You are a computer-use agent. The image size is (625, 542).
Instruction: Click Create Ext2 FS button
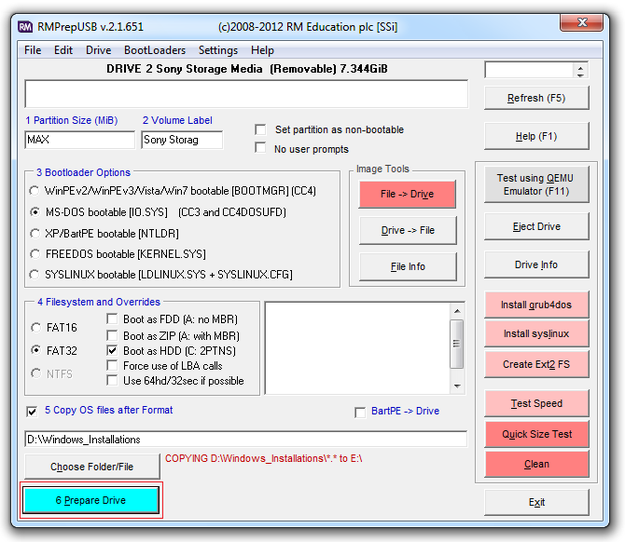click(536, 364)
